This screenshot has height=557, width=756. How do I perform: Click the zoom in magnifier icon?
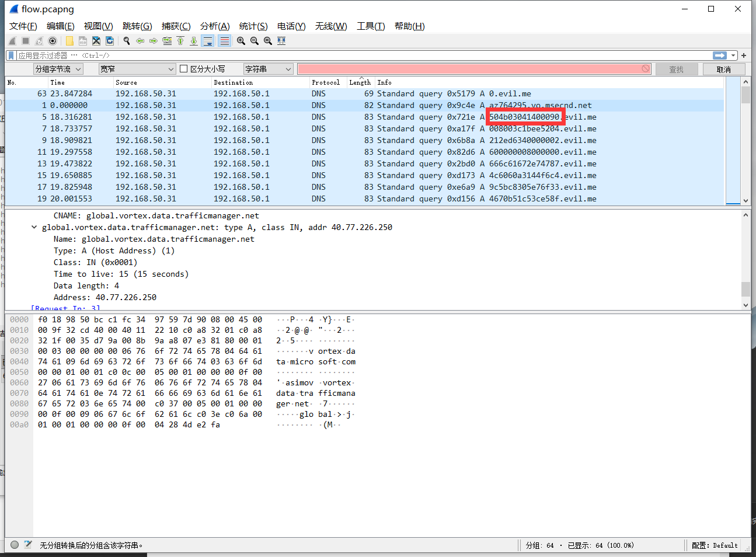241,41
